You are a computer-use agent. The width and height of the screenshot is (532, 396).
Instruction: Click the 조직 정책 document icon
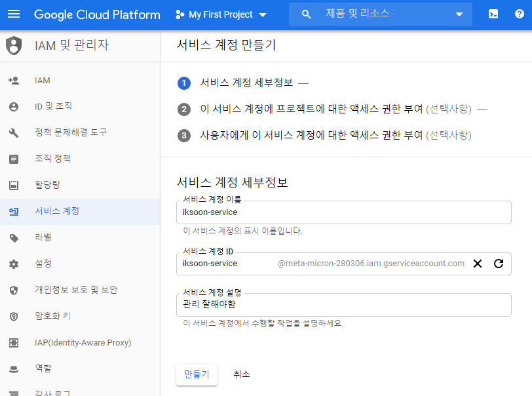[14, 159]
